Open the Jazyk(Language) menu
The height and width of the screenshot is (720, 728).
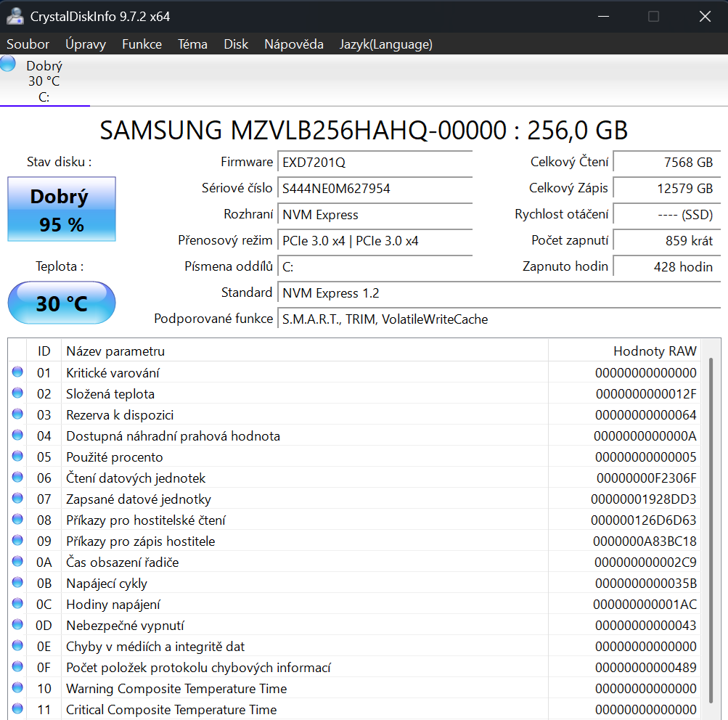coord(385,44)
